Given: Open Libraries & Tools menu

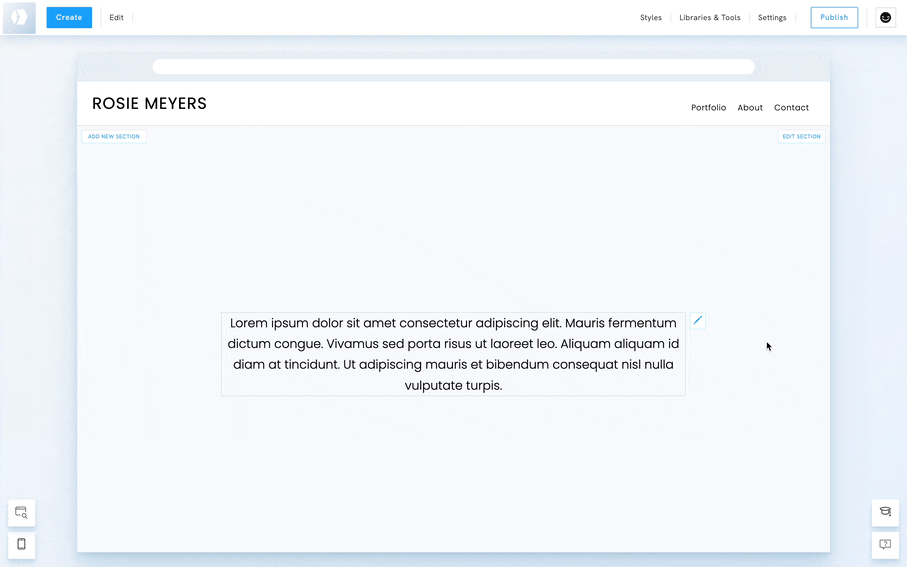Looking at the screenshot, I should pos(710,17).
